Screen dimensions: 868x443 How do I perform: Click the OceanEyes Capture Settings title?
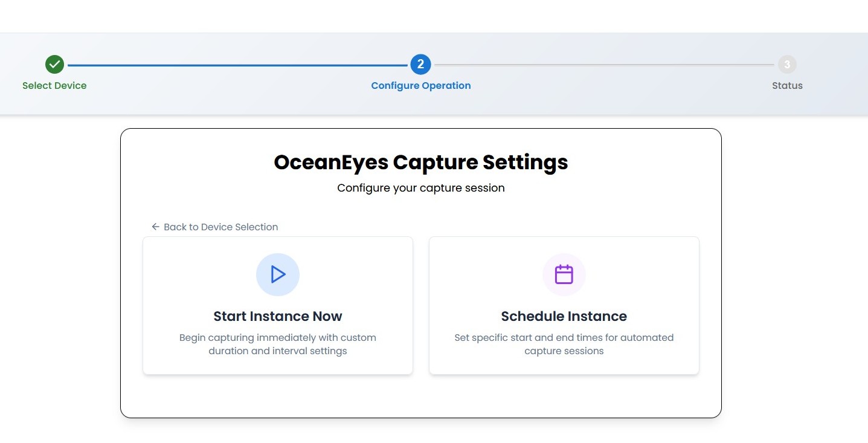point(421,162)
